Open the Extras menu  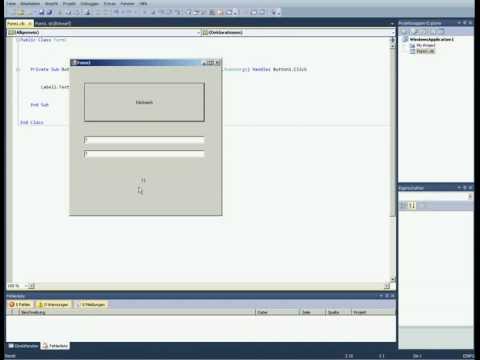(110, 3)
